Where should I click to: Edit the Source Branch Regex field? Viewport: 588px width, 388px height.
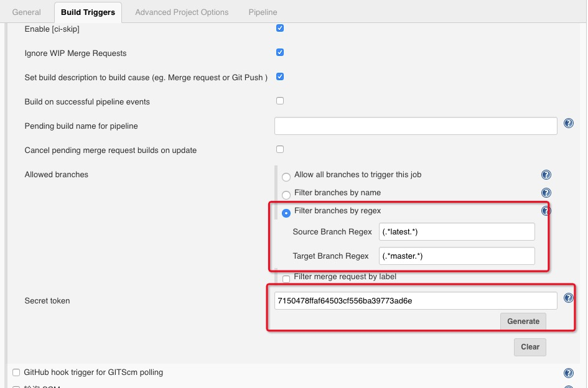[457, 232]
